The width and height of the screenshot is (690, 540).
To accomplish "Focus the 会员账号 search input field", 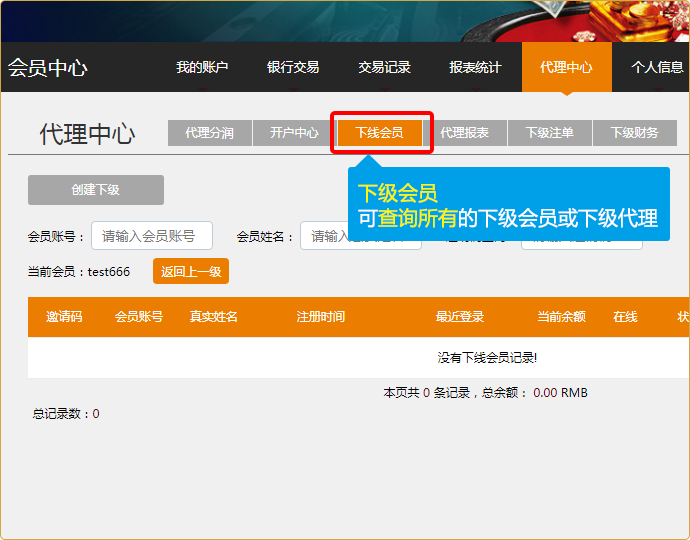I will coord(152,236).
